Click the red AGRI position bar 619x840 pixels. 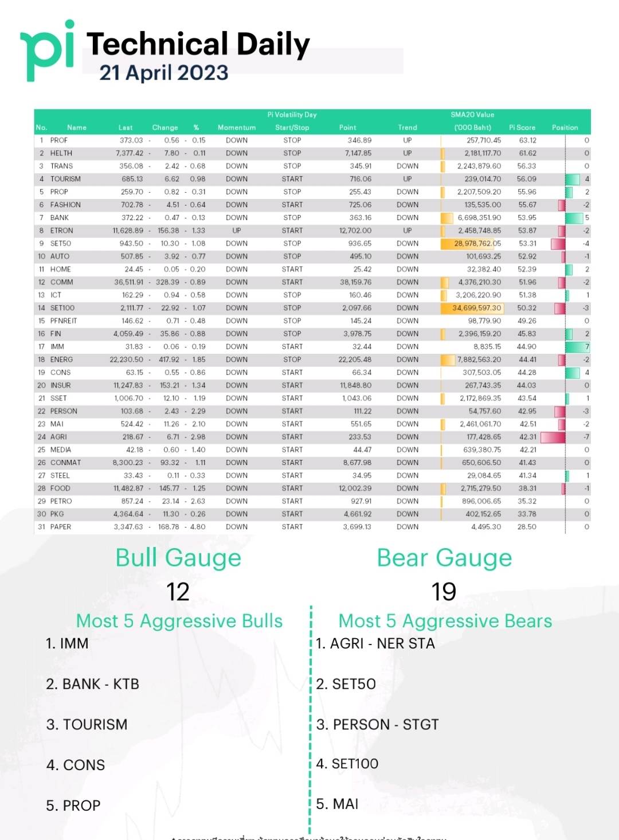[553, 437]
